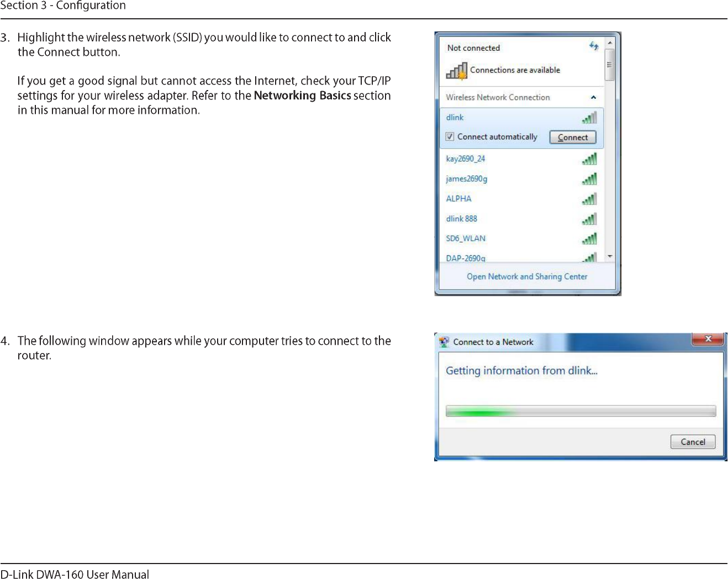This screenshot has width=728, height=579.
Task: Click the Not connected status text
Action: pos(473,48)
